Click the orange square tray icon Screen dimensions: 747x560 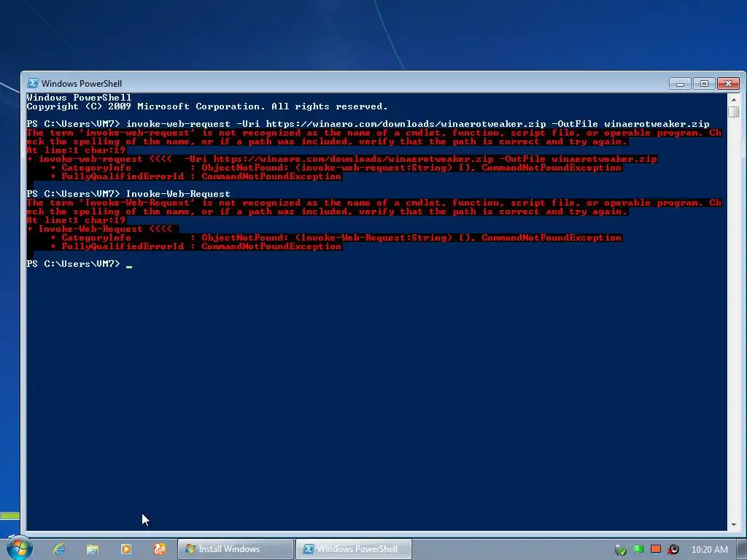tap(656, 549)
